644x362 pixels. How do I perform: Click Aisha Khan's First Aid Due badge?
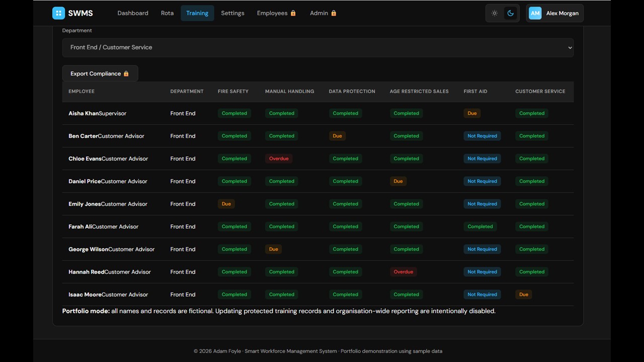[472, 113]
